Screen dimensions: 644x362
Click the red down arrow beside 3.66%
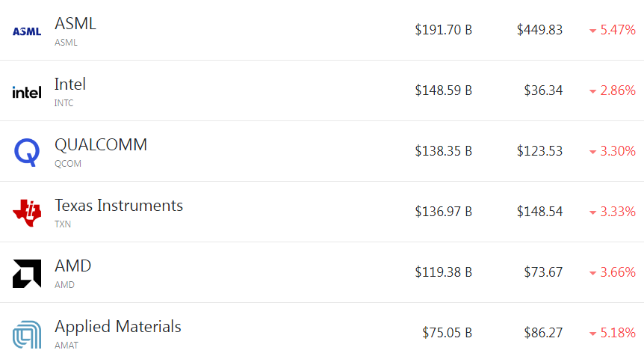coord(592,273)
